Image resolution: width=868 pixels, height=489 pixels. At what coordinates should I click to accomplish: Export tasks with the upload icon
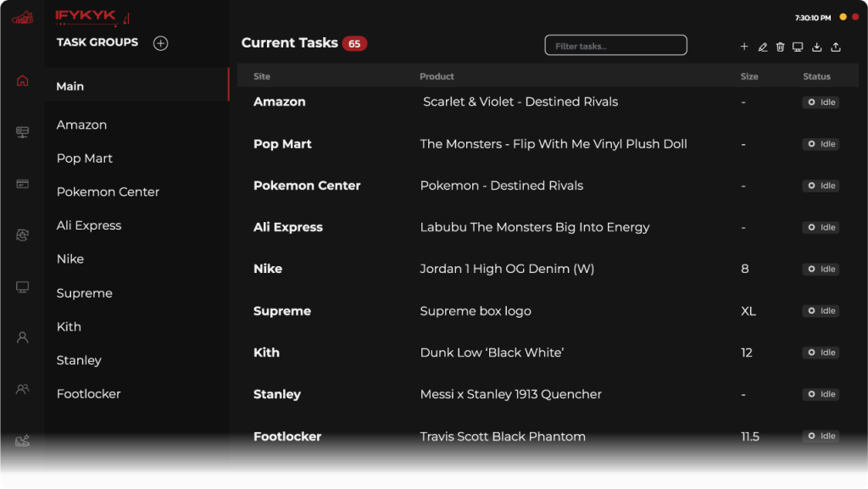(x=834, y=47)
